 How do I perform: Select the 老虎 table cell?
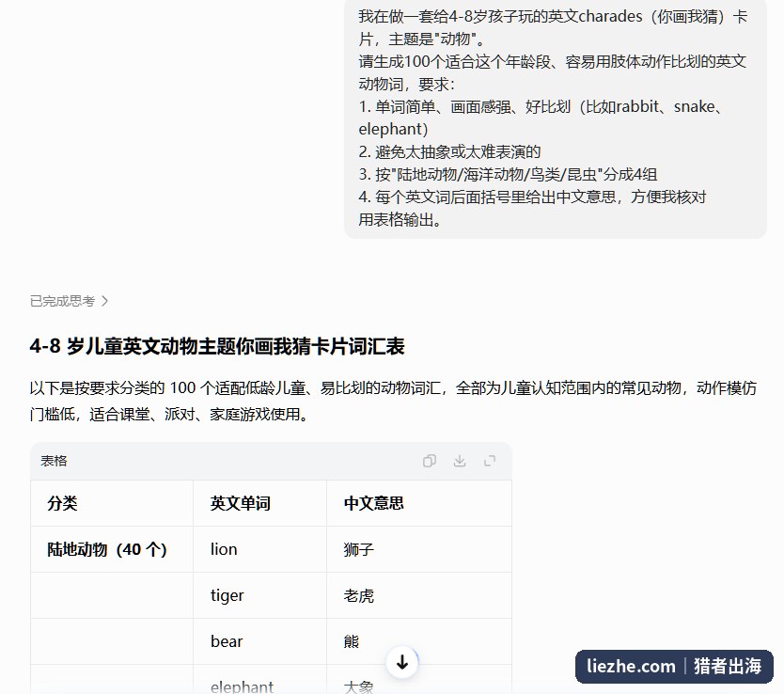[x=419, y=595]
